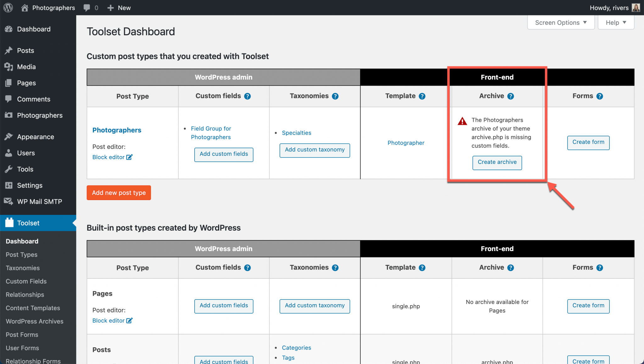This screenshot has height=364, width=644.
Task: Click the Photographers camera icon in sidebar
Action: pos(9,115)
